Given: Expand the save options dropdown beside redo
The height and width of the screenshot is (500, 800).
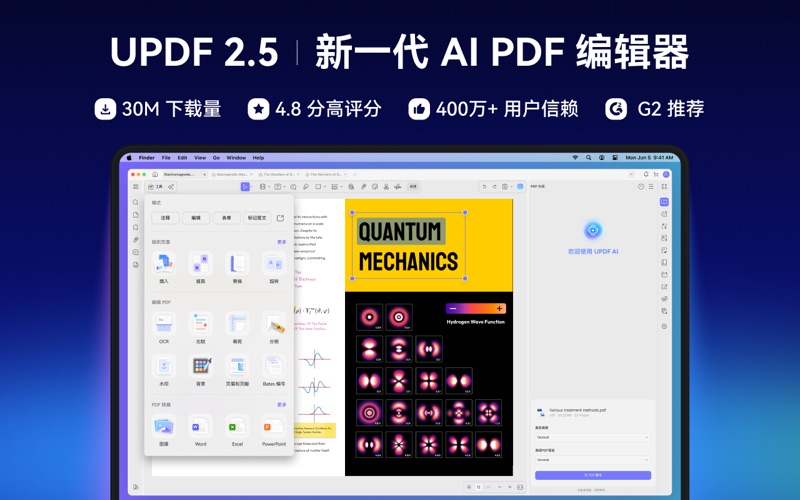Looking at the screenshot, I should 511,187.
